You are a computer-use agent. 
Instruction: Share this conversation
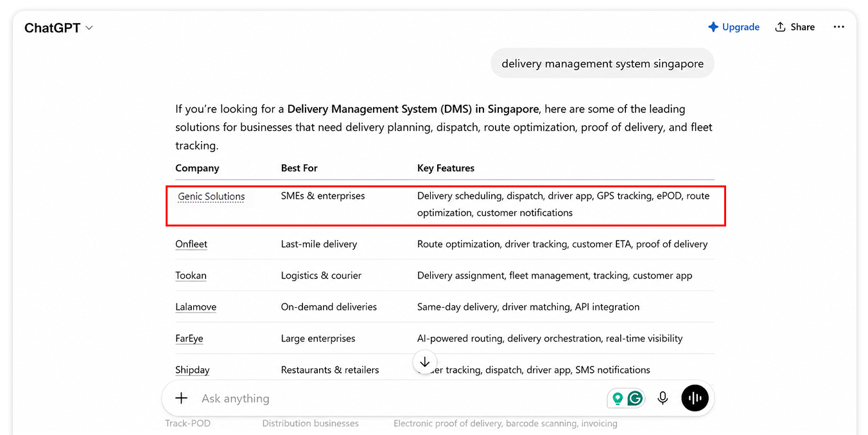point(795,27)
